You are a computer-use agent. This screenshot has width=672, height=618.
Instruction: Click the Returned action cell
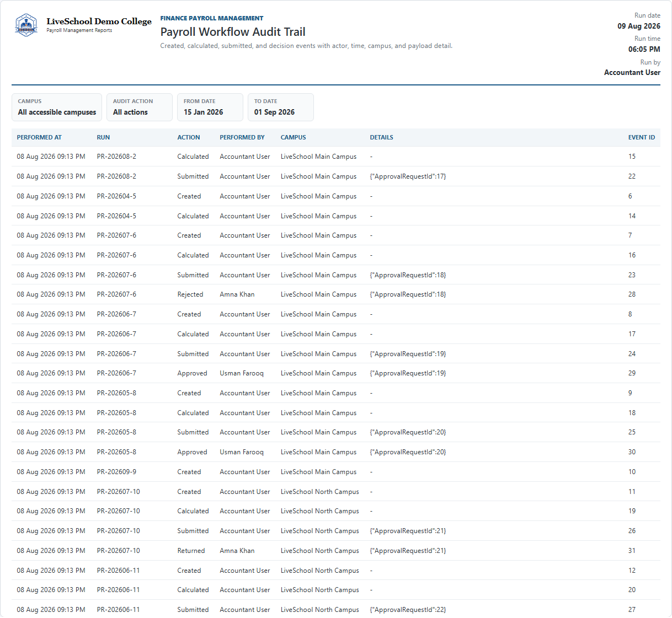[191, 551]
